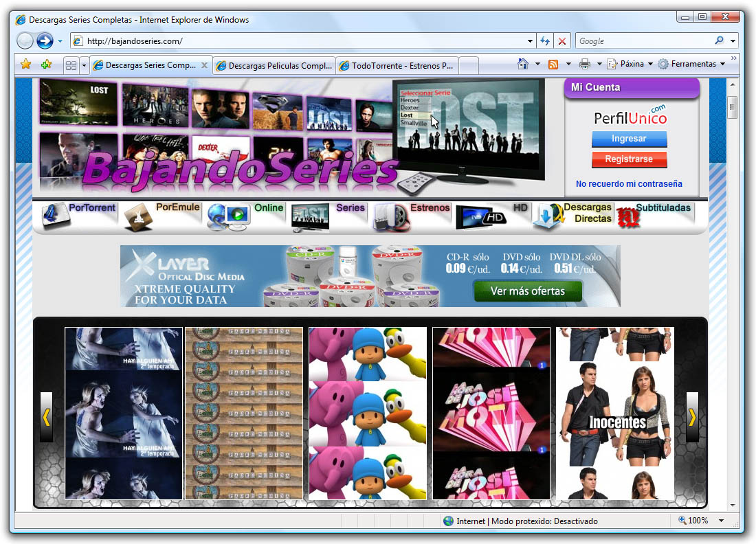The image size is (756, 544).
Task: Click the Refresh page icon
Action: [x=545, y=41]
